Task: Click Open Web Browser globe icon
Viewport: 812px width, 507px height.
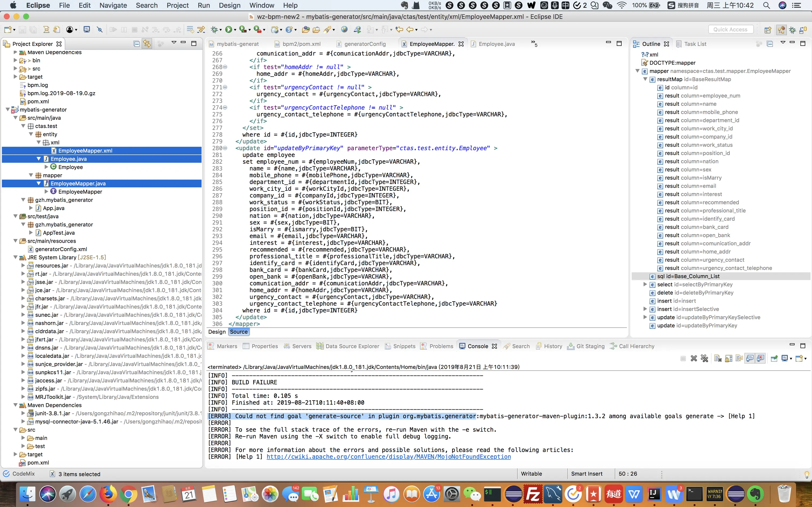Action: pyautogui.click(x=344, y=30)
